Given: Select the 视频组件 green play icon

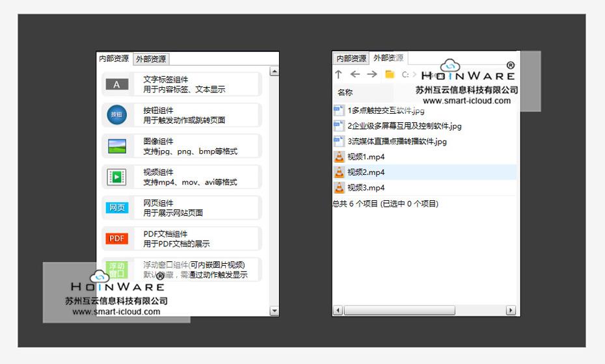Looking at the screenshot, I should click(117, 177).
